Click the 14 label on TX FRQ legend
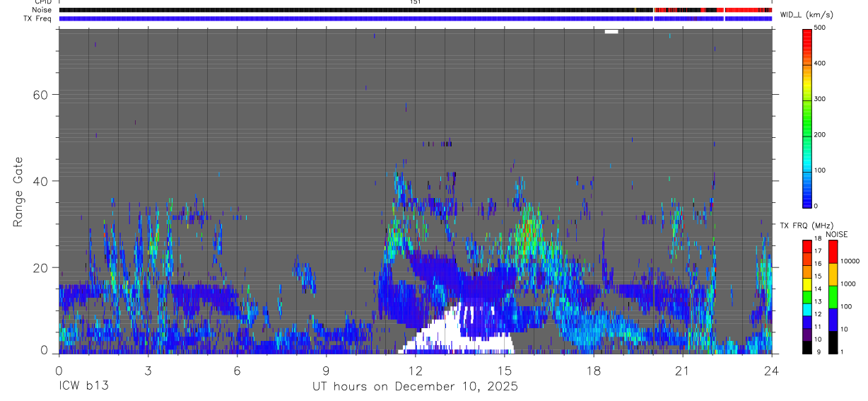This screenshot has height=401, width=868. tap(817, 289)
